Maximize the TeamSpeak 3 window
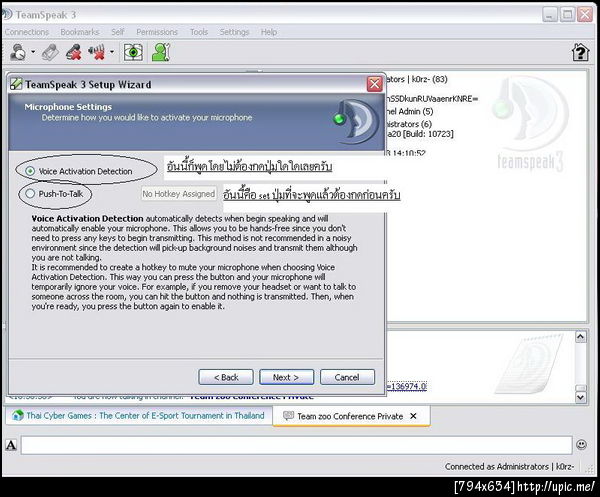Screen dimensions: 600x497 (567, 15)
